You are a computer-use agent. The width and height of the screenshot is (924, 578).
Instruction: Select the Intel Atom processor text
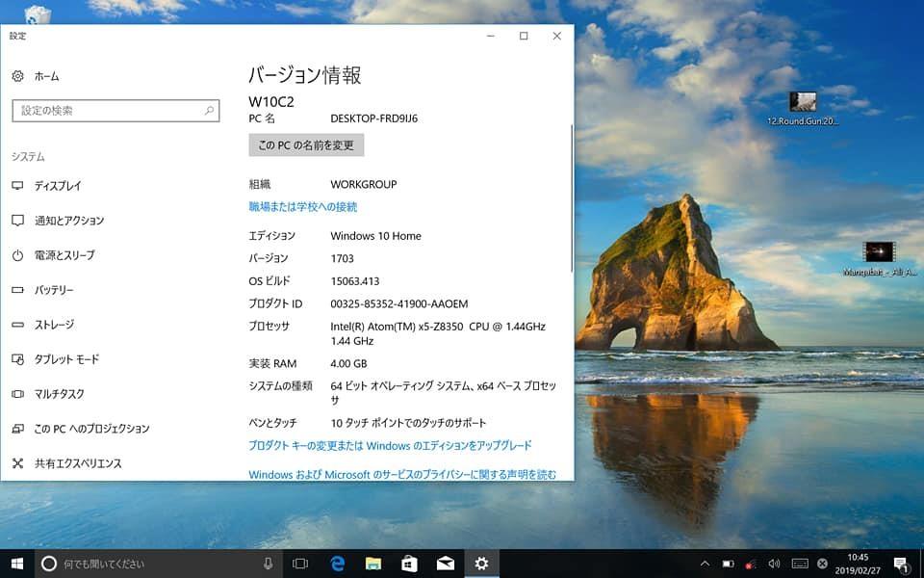[x=438, y=334]
